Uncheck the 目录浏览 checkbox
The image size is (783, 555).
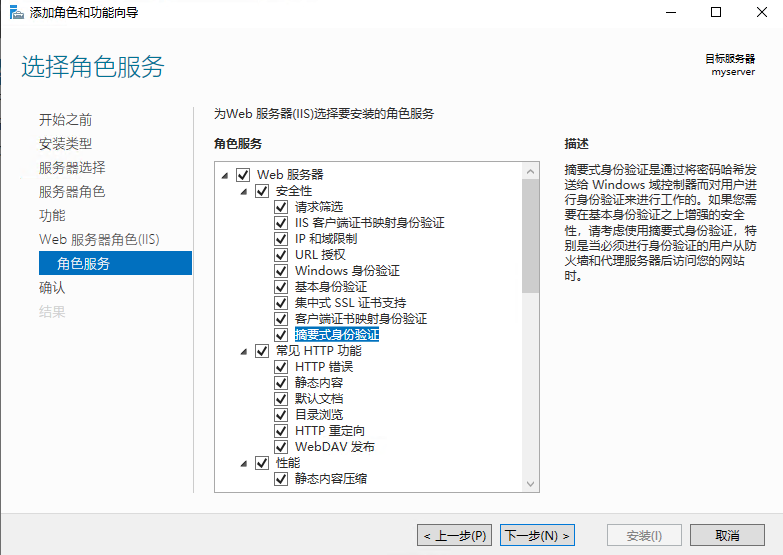(x=282, y=415)
